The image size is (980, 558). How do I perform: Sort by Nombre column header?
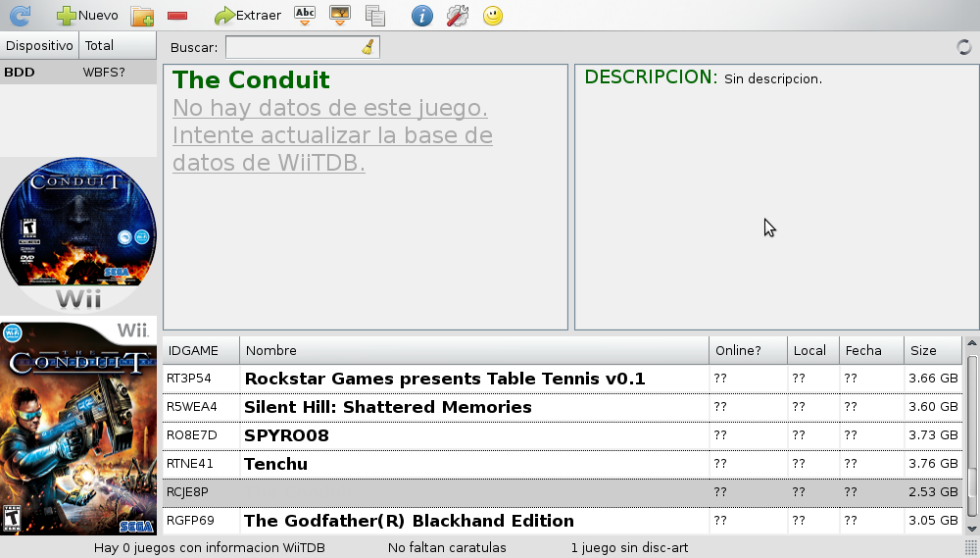point(474,350)
